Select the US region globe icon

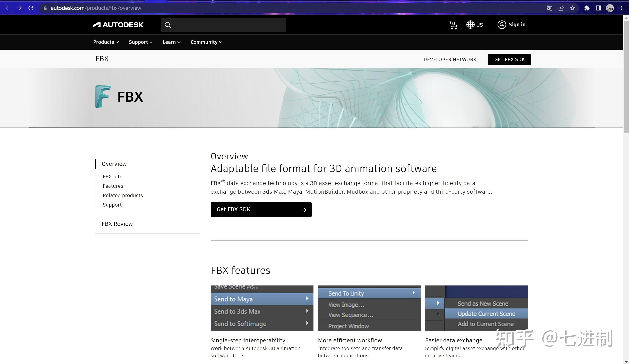click(x=470, y=24)
